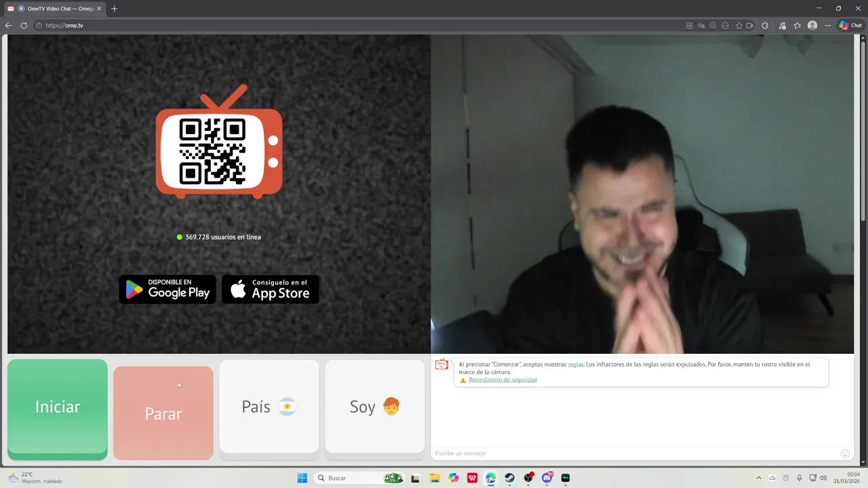
Task: Open WPS Office from taskbar
Action: coord(473,478)
